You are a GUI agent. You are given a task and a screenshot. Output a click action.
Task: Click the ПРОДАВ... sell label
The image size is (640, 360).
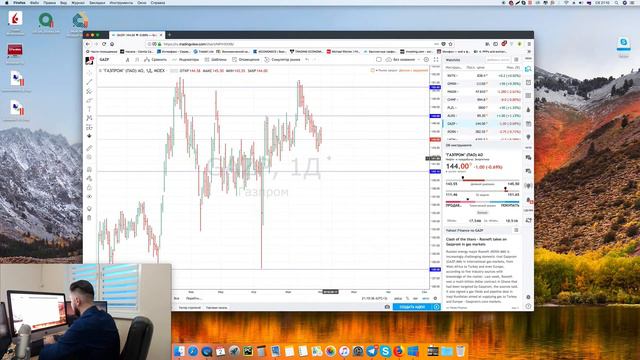coord(453,205)
